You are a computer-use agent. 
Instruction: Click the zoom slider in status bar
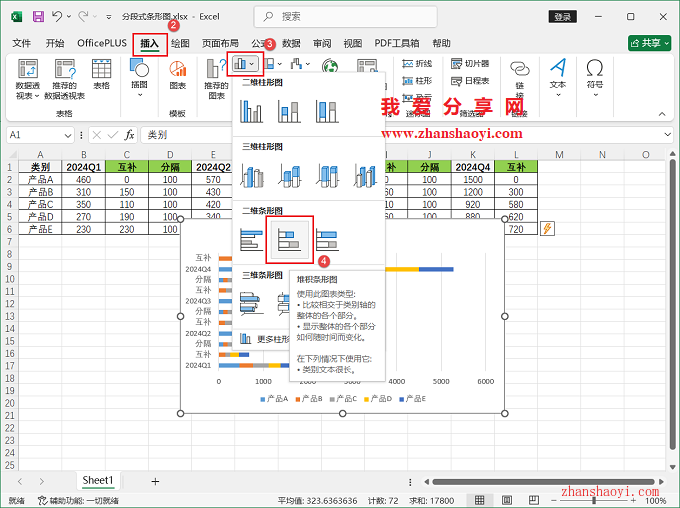click(596, 499)
